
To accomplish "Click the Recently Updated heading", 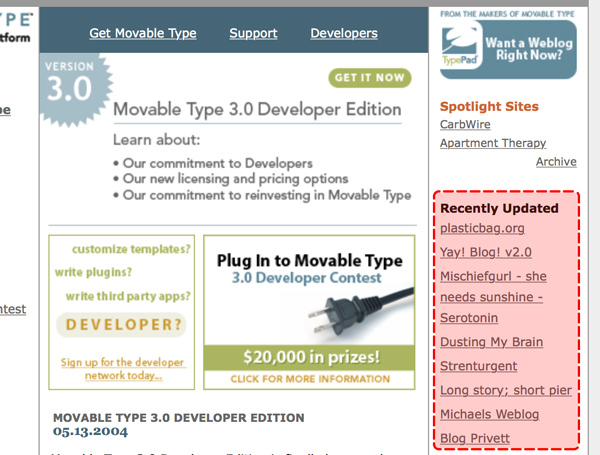I will pos(499,208).
